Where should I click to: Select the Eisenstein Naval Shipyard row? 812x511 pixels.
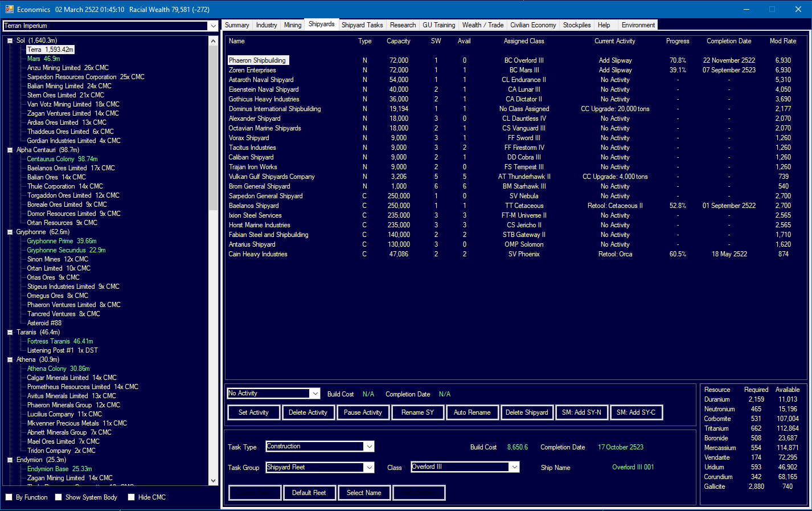[x=515, y=89]
